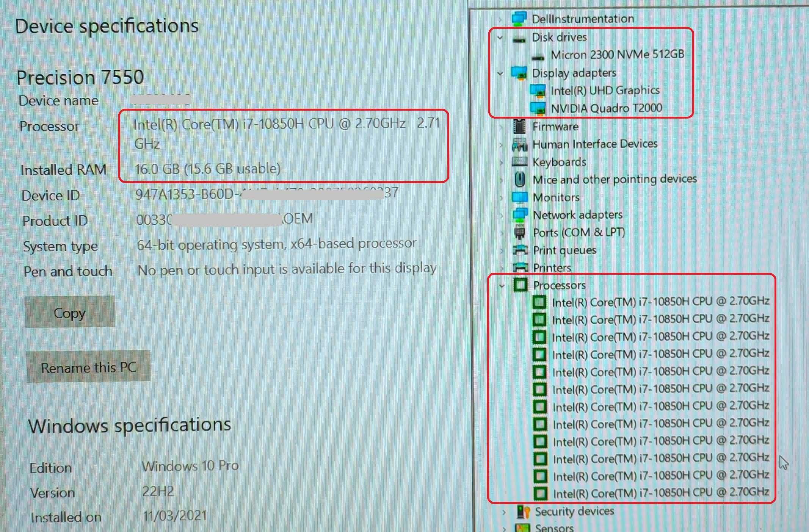809x532 pixels.
Task: Click the Human Interface Devices icon
Action: tap(520, 144)
